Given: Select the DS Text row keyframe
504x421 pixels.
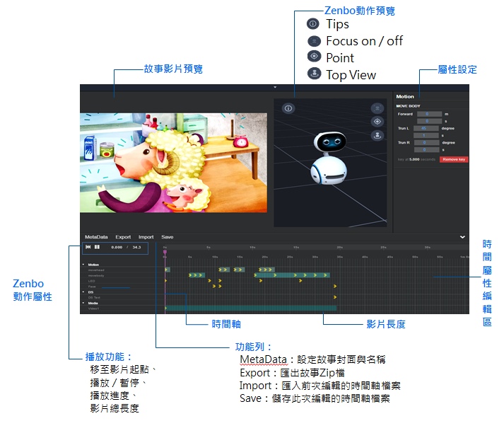Looking at the screenshot, I should (x=335, y=297).
